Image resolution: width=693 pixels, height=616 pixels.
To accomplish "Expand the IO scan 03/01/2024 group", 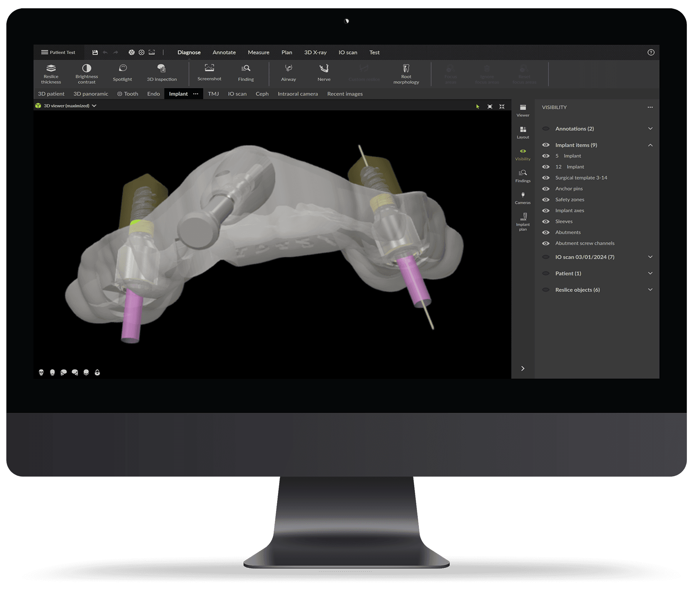I will (x=650, y=257).
